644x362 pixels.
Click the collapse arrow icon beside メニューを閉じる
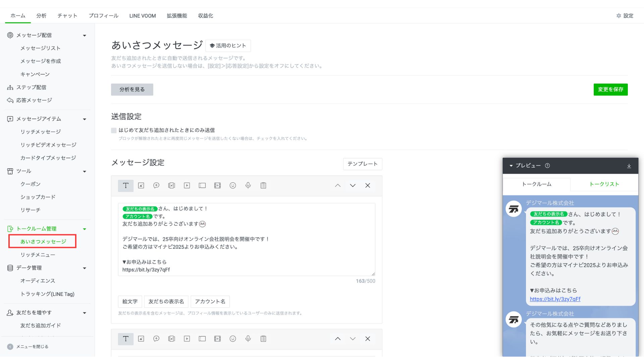click(10, 347)
